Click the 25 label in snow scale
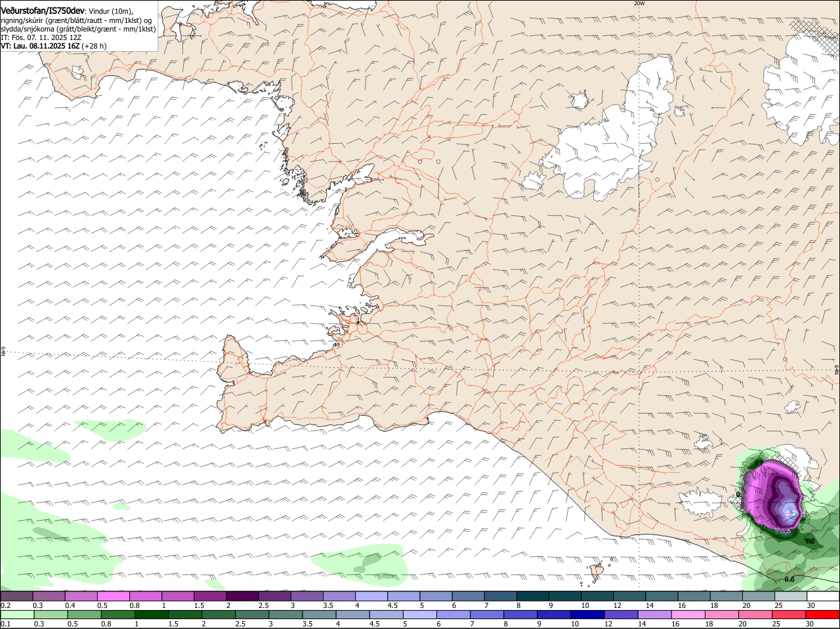The image size is (840, 629). 779,605
